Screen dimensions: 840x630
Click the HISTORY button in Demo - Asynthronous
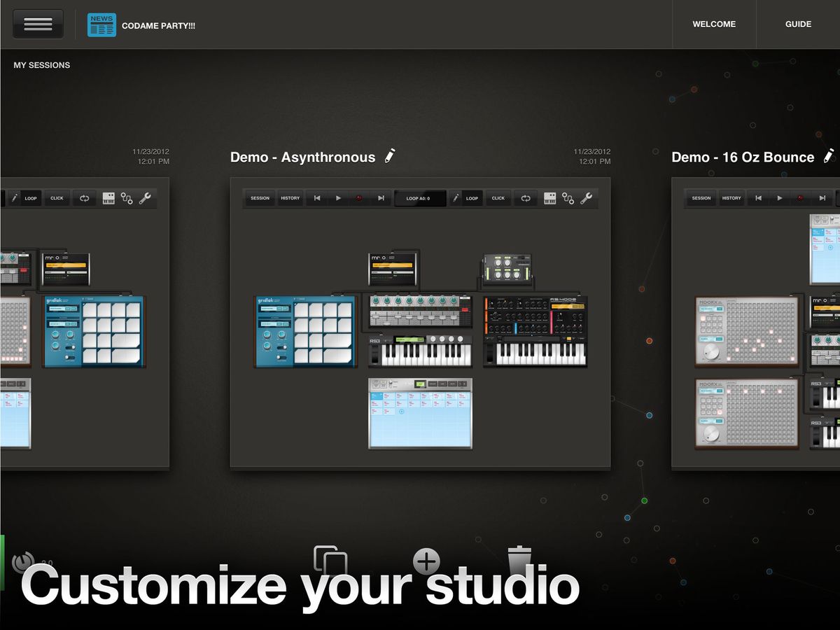tap(290, 198)
